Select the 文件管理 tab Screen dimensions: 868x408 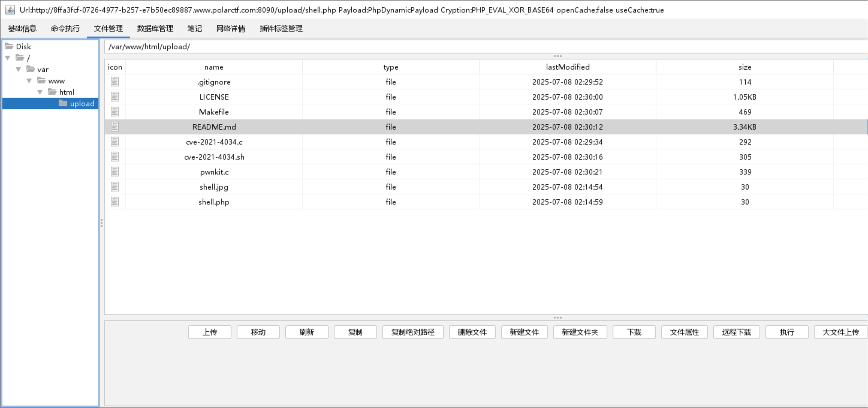click(108, 28)
